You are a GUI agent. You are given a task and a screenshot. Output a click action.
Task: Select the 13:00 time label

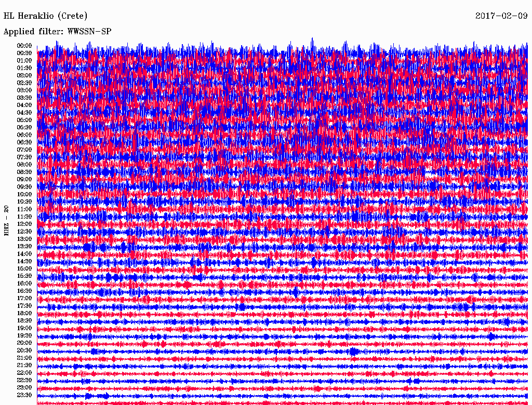pyautogui.click(x=24, y=239)
